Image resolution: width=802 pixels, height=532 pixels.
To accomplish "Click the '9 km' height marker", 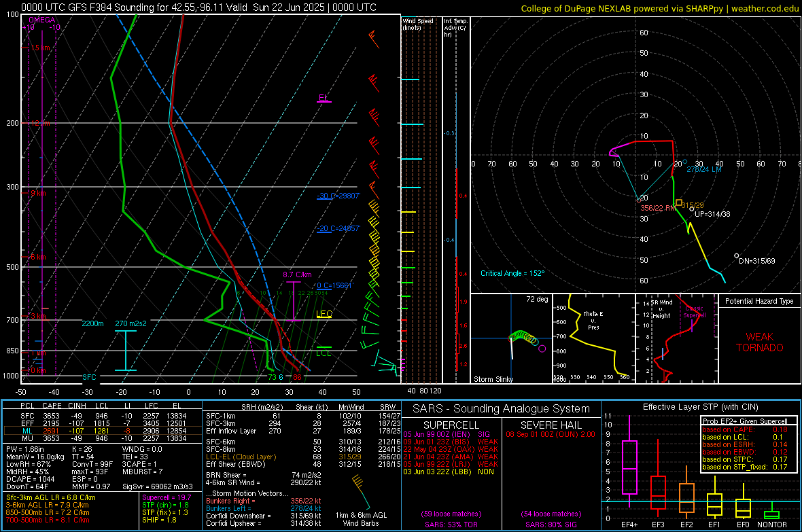I will point(38,193).
